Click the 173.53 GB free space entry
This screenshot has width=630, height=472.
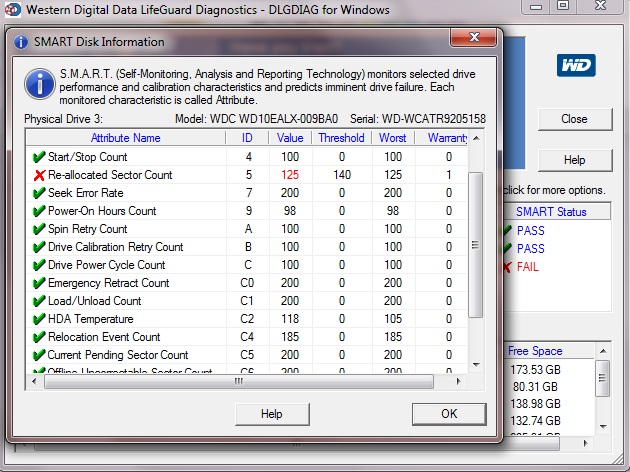[x=536, y=370]
